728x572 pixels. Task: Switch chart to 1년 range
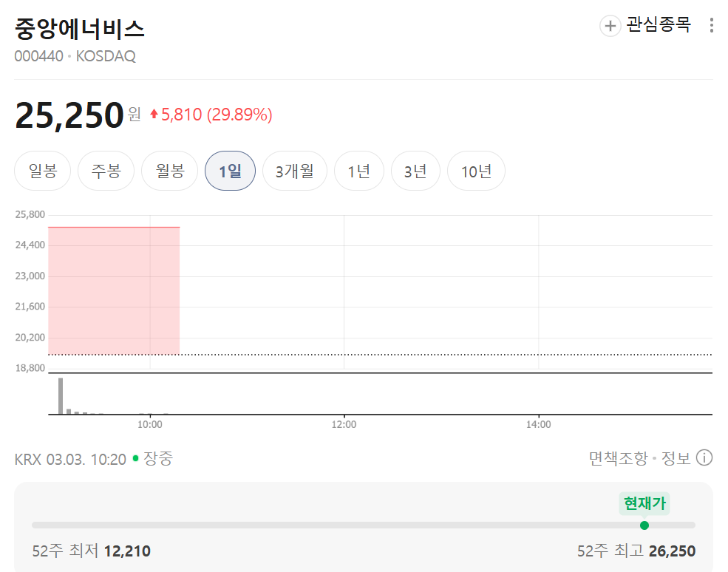pos(359,171)
